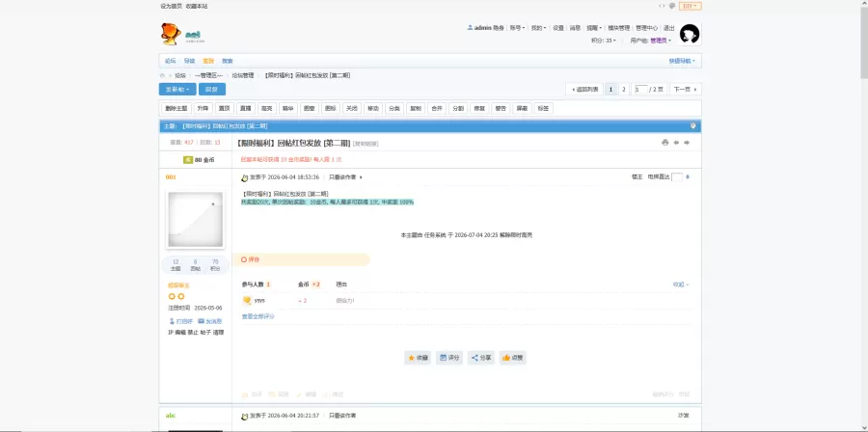Click the gold coin icon beside 80 金币
This screenshot has height=432, width=868.
tap(188, 160)
